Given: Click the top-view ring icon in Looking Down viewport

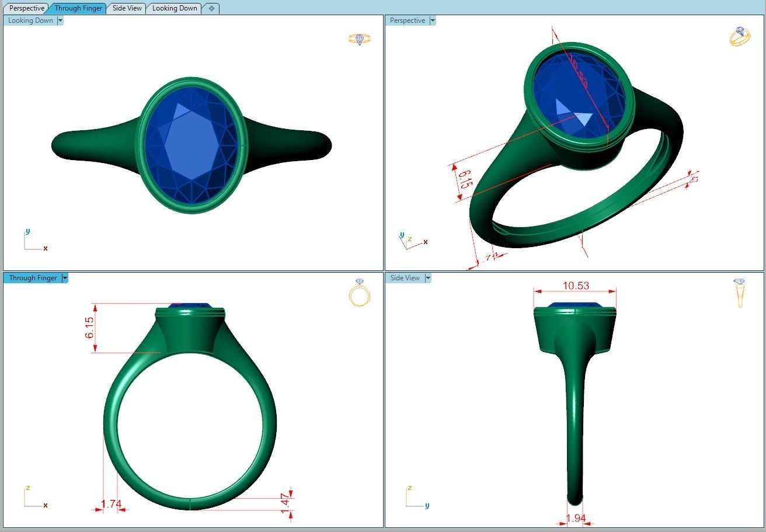Looking at the screenshot, I should [360, 39].
